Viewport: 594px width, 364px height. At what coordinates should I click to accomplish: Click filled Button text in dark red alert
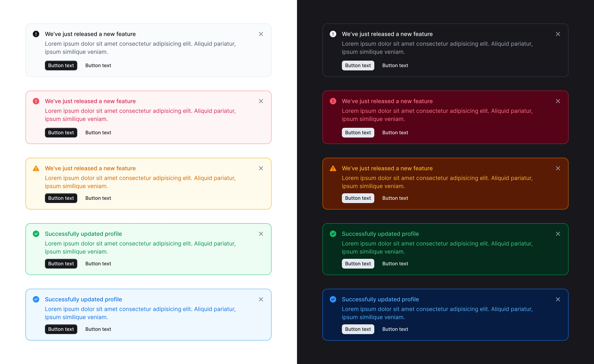coord(358,133)
